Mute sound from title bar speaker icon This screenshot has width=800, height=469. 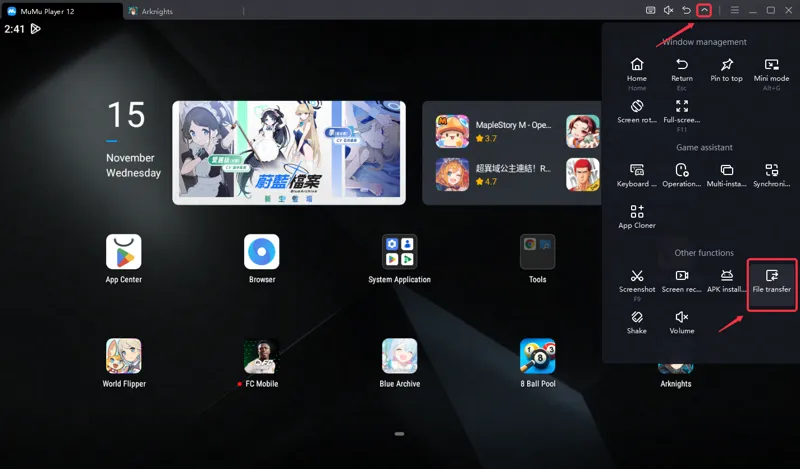(x=668, y=10)
